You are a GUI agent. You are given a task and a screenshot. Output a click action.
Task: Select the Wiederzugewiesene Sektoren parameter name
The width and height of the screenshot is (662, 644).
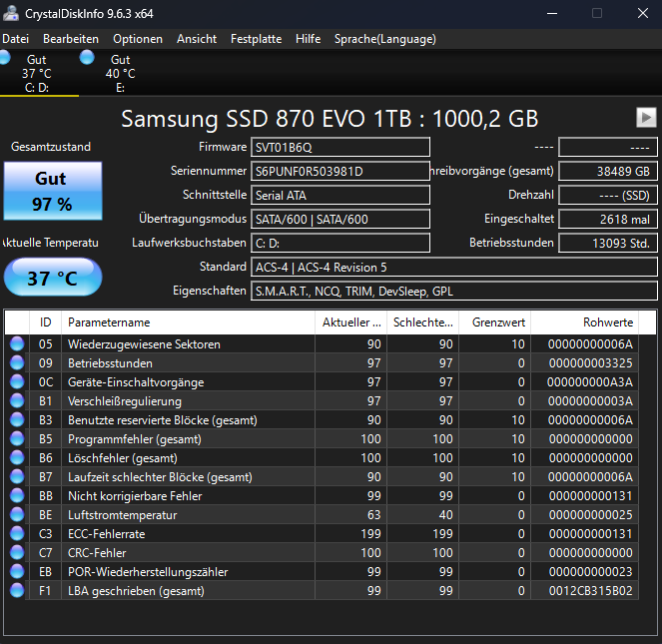tap(144, 344)
